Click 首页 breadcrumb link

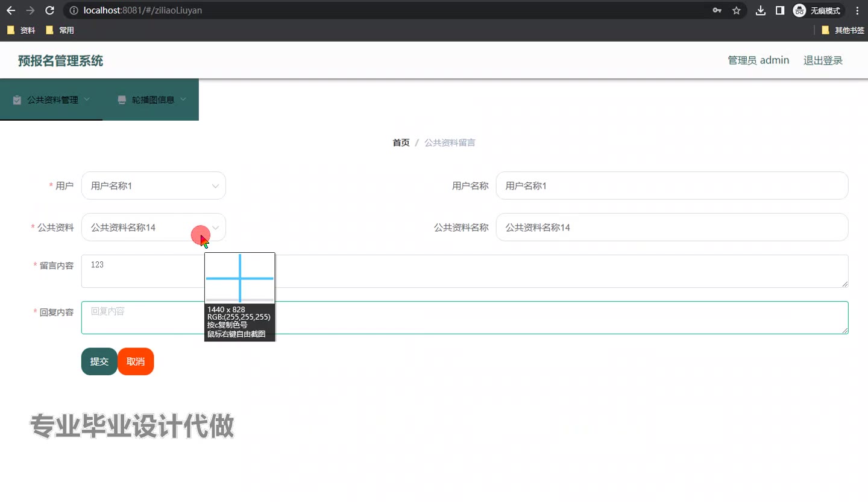click(401, 143)
